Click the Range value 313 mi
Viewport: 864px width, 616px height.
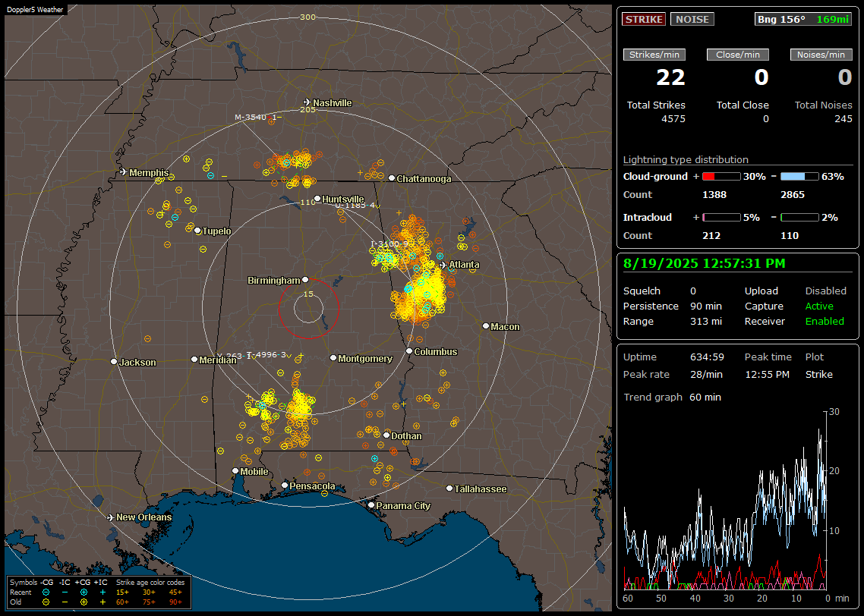pos(706,322)
